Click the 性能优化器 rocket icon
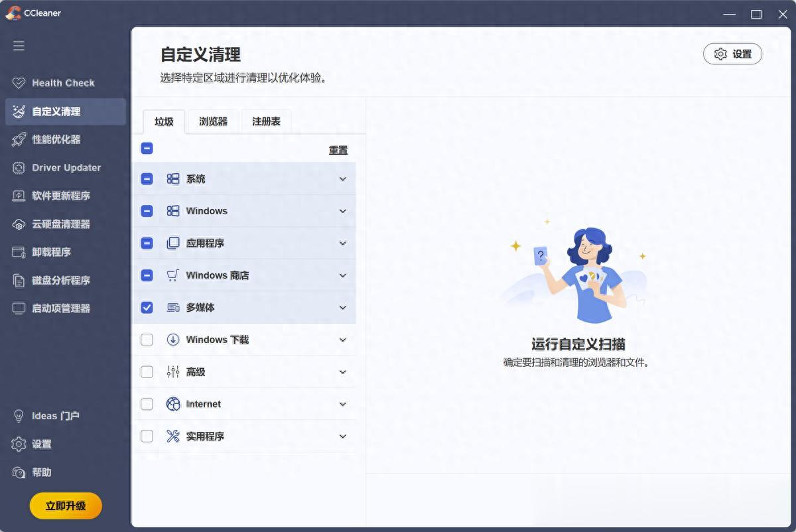This screenshot has width=796, height=532. tap(19, 139)
